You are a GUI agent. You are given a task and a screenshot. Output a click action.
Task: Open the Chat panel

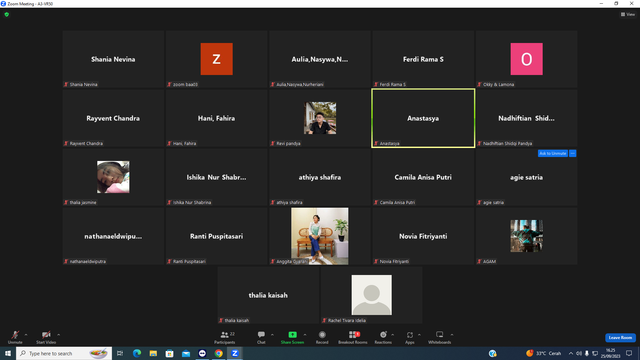pos(261,337)
